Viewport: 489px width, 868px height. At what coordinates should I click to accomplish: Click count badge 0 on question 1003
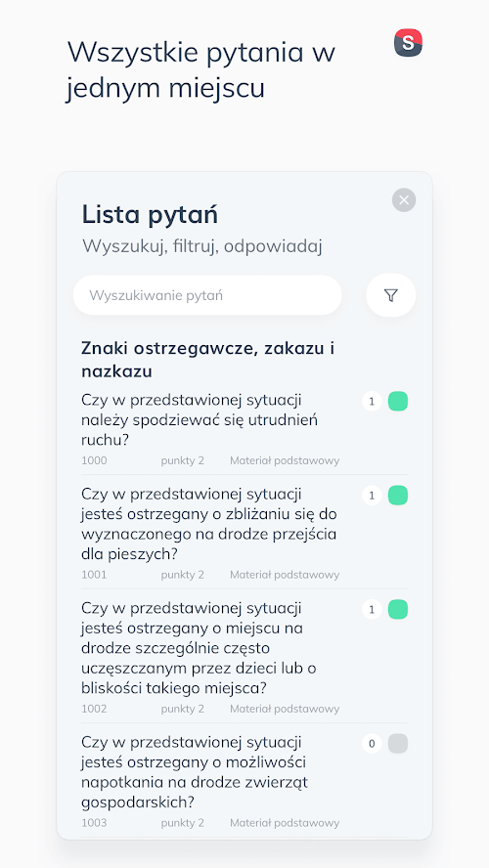[372, 744]
